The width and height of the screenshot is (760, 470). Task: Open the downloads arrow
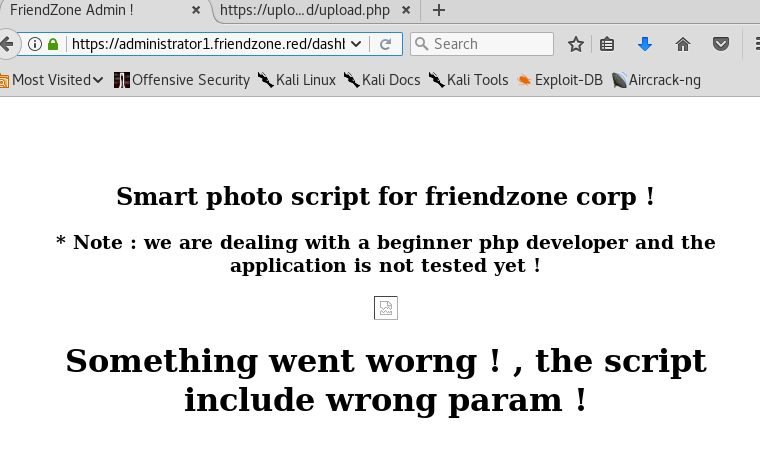click(645, 44)
